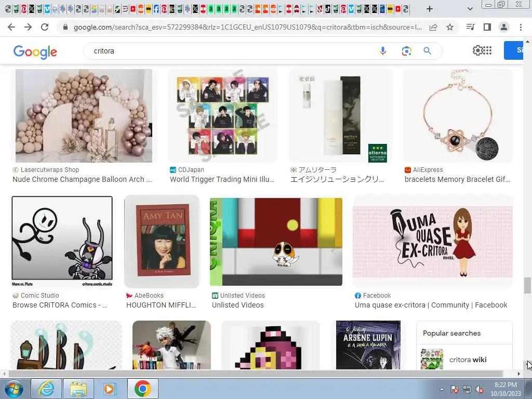Reload the Google search page
The height and width of the screenshot is (399, 532).
coord(45,27)
